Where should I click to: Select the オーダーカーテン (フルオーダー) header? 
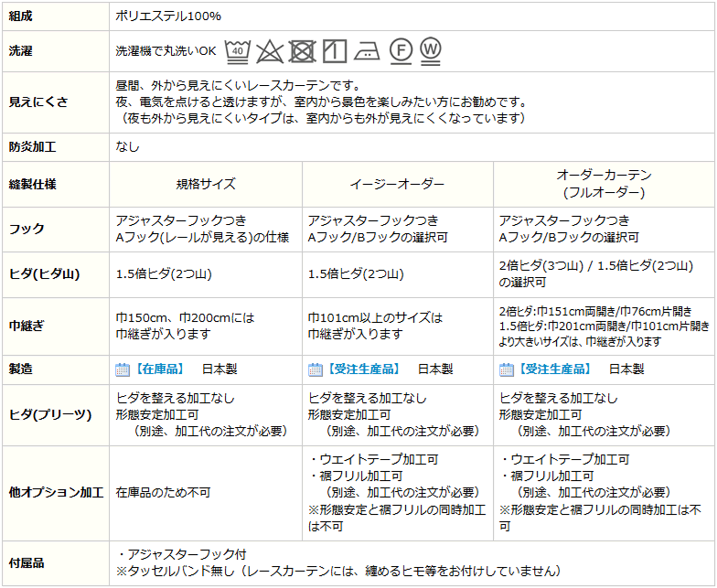point(604,184)
